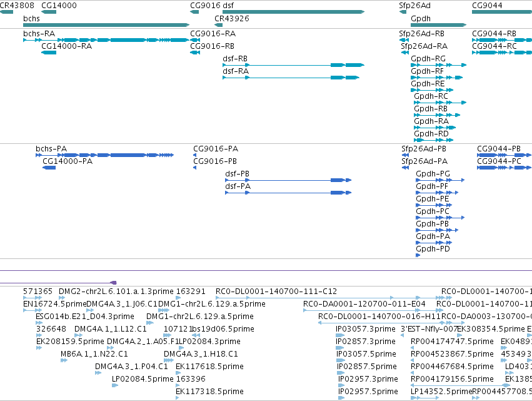
Task: Click the CG9044 gene label
Action: tap(487, 6)
